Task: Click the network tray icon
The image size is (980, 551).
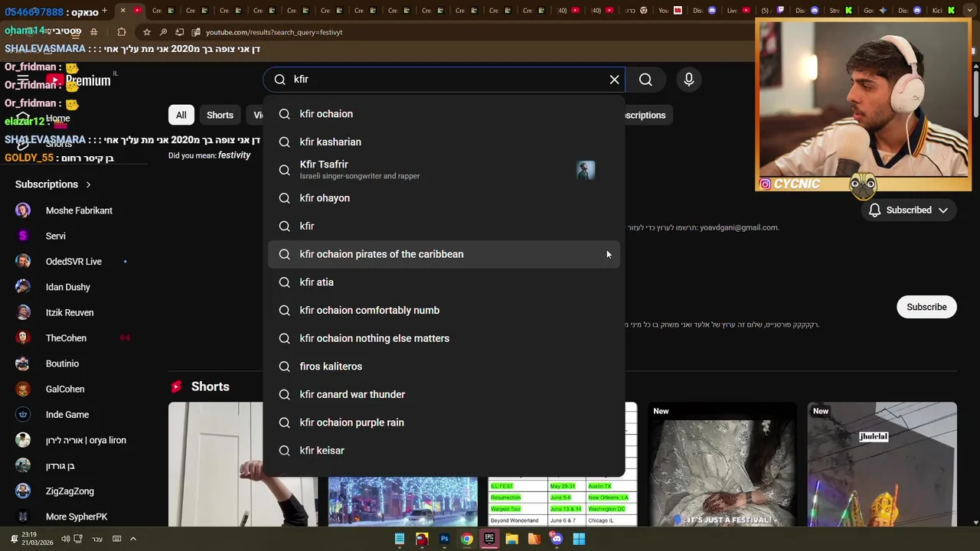Action: point(79,539)
